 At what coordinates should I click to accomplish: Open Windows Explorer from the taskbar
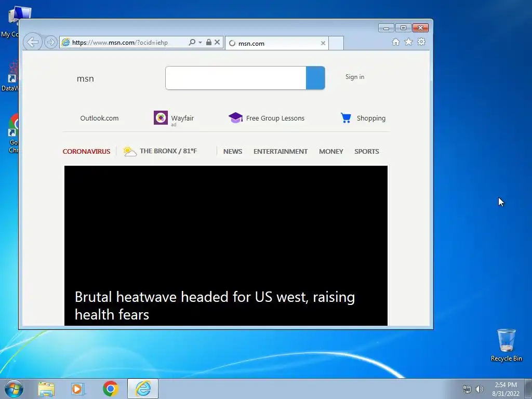coord(46,389)
